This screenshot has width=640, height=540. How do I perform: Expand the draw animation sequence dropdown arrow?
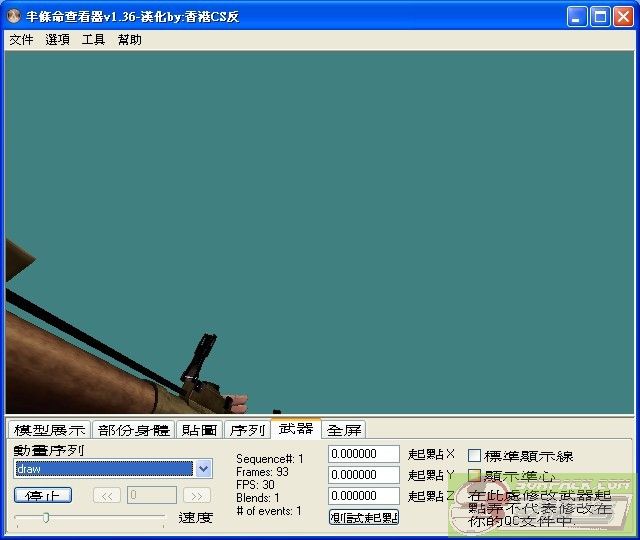(x=203, y=469)
